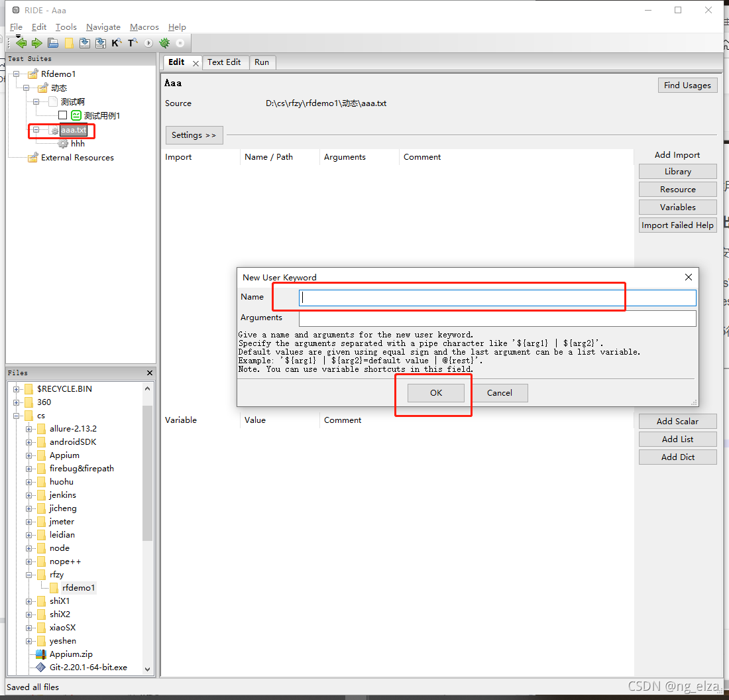This screenshot has width=729, height=700.
Task: Collapse the 测试啊 tree node
Action: click(x=36, y=101)
